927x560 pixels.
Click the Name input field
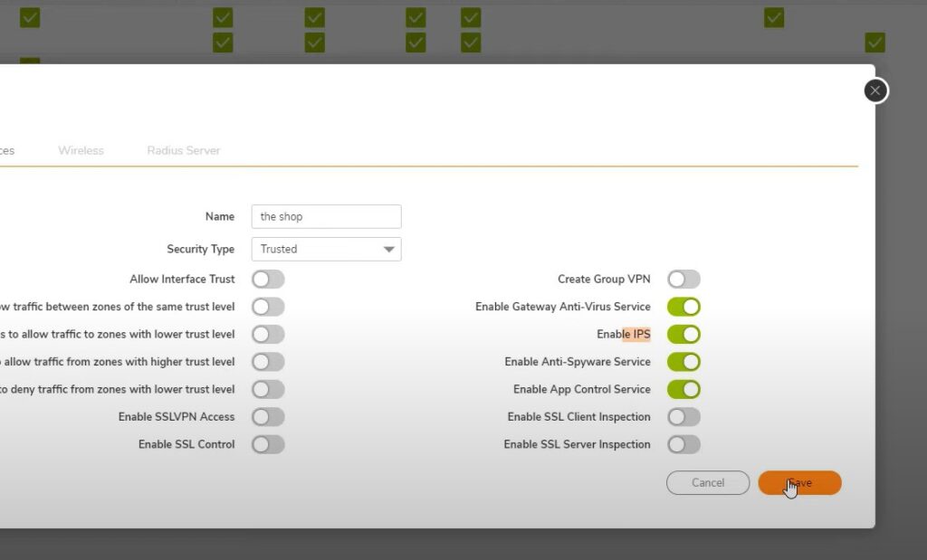pyautogui.click(x=326, y=216)
